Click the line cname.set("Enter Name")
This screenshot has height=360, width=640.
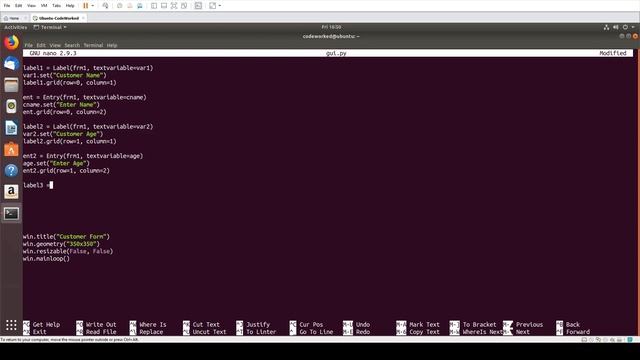tap(61, 105)
